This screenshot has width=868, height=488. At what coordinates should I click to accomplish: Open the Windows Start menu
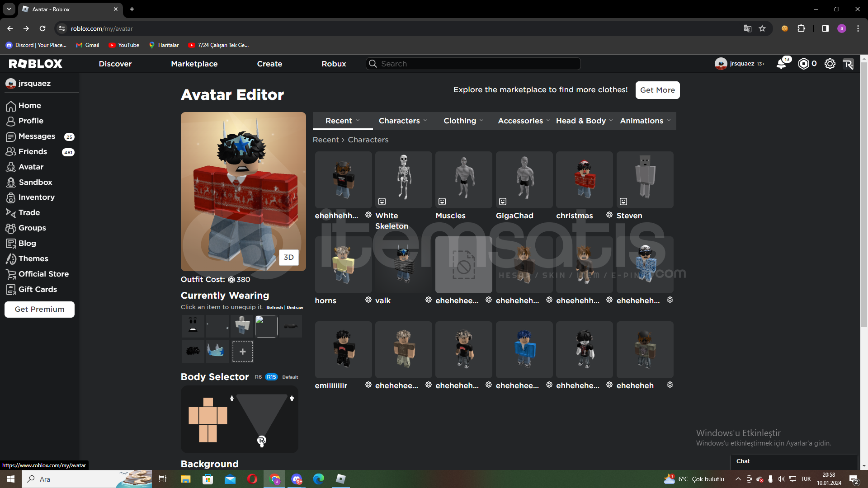click(11, 479)
